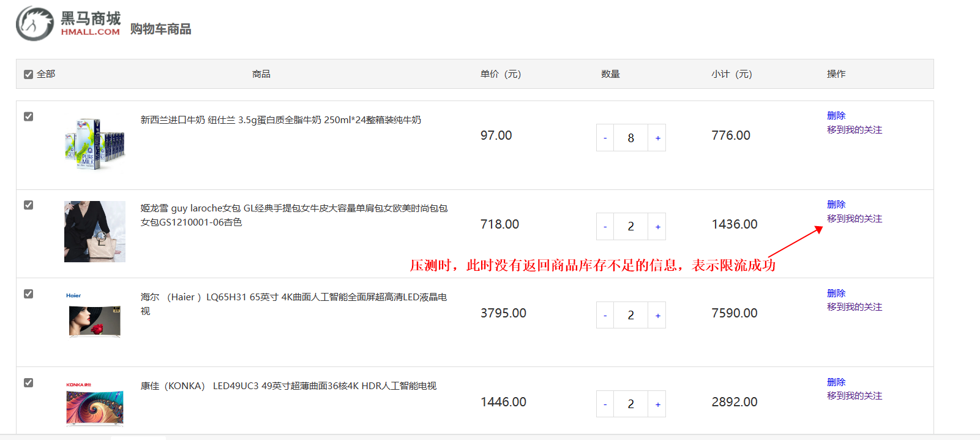The image size is (980, 440).
Task: Uncheck the Haier TV item checkbox
Action: 28,294
